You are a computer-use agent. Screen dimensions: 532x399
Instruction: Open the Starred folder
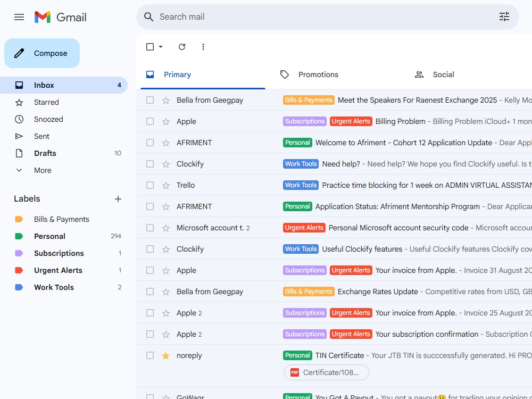pos(64,102)
